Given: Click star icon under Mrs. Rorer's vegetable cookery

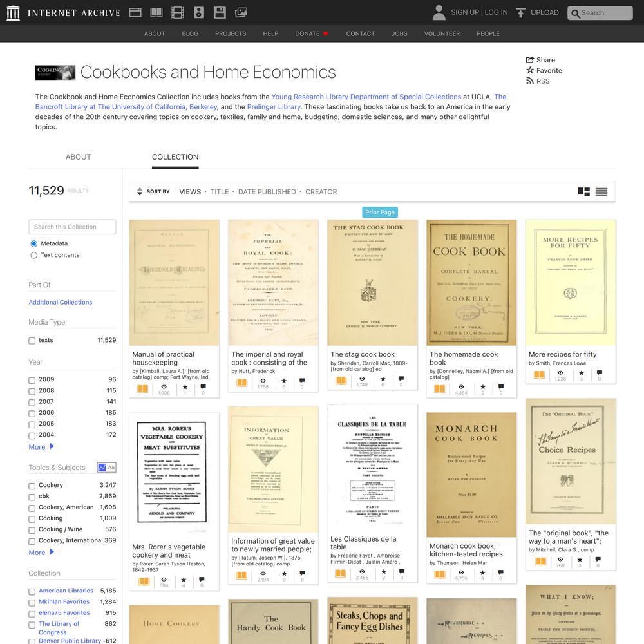Looking at the screenshot, I should tap(184, 580).
